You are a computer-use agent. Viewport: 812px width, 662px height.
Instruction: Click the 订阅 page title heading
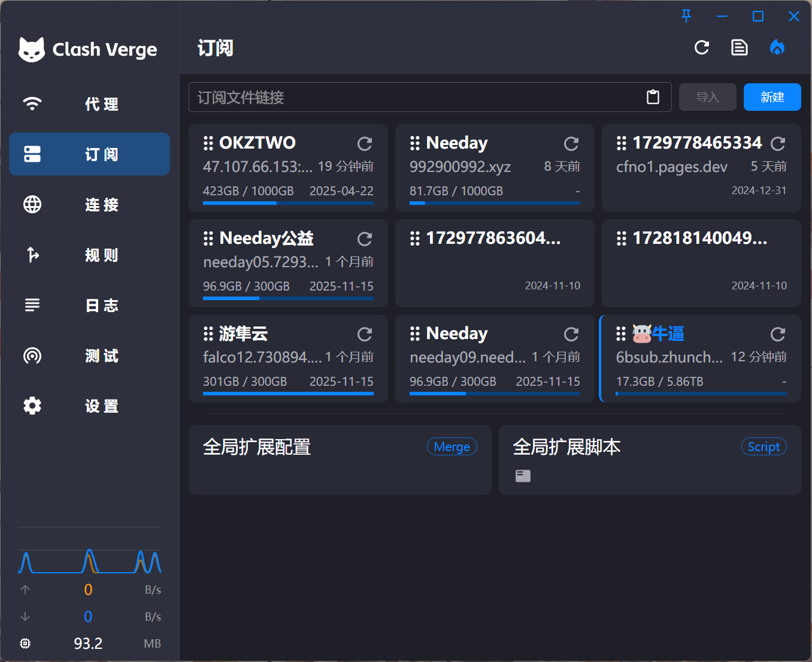pos(216,48)
